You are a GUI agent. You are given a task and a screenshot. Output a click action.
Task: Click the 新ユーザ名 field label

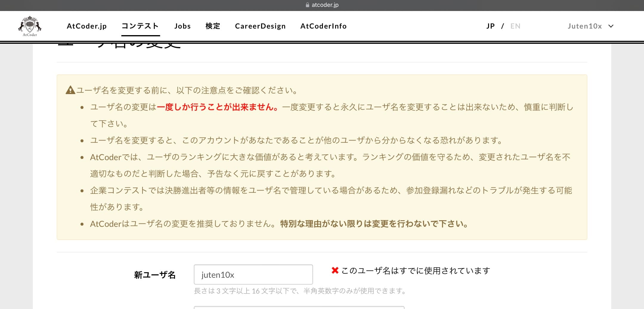click(155, 275)
